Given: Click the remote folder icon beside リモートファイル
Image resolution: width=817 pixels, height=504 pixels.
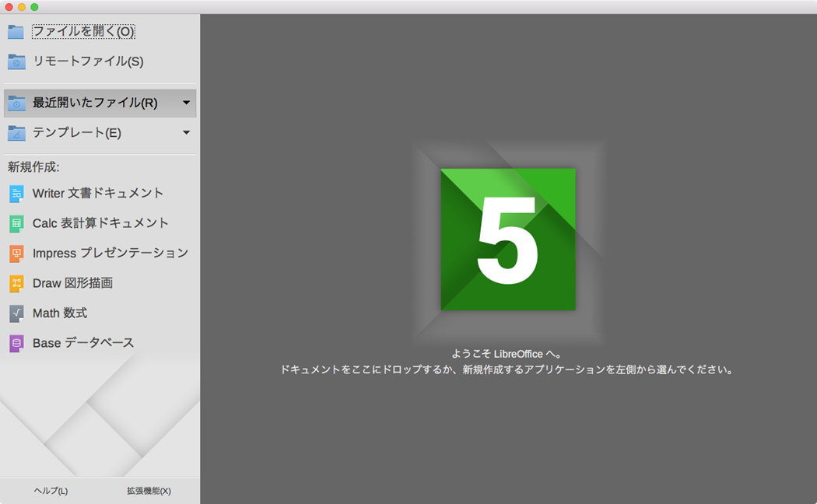Looking at the screenshot, I should pyautogui.click(x=16, y=62).
